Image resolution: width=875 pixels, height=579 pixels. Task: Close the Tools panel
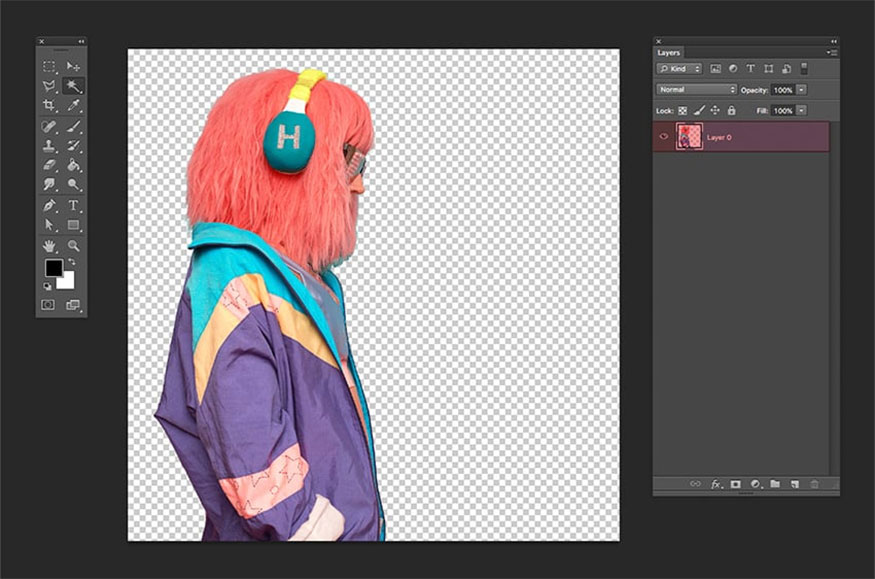pos(41,41)
